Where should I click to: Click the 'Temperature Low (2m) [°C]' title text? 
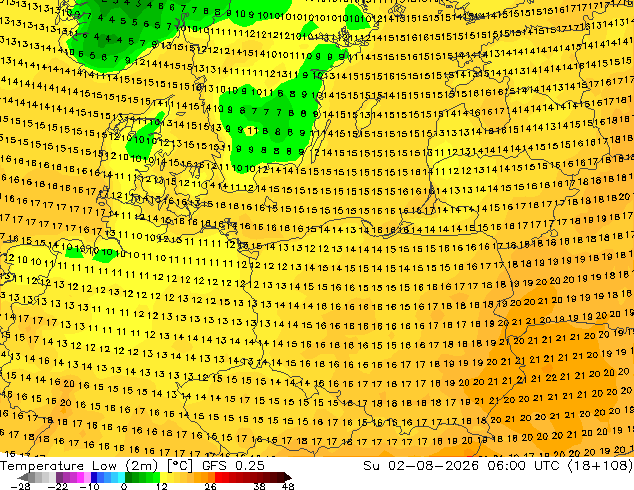click(x=96, y=466)
